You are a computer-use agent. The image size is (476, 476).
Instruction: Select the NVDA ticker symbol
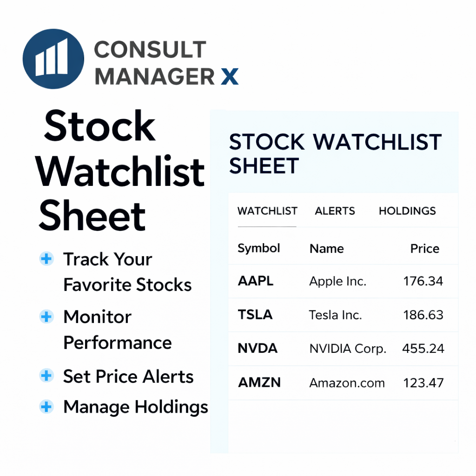[x=258, y=349]
